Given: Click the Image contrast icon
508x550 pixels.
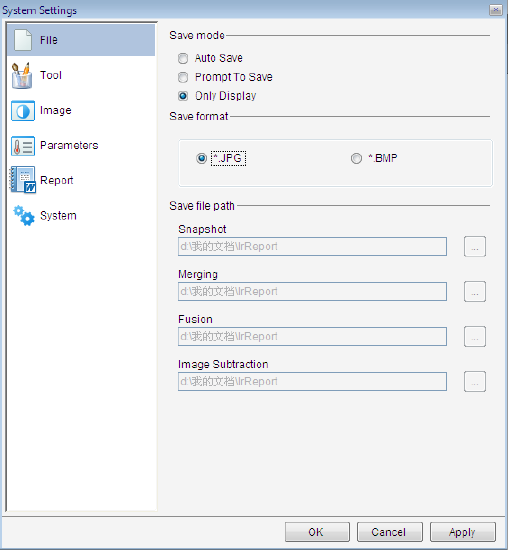Looking at the screenshot, I should click(23, 111).
